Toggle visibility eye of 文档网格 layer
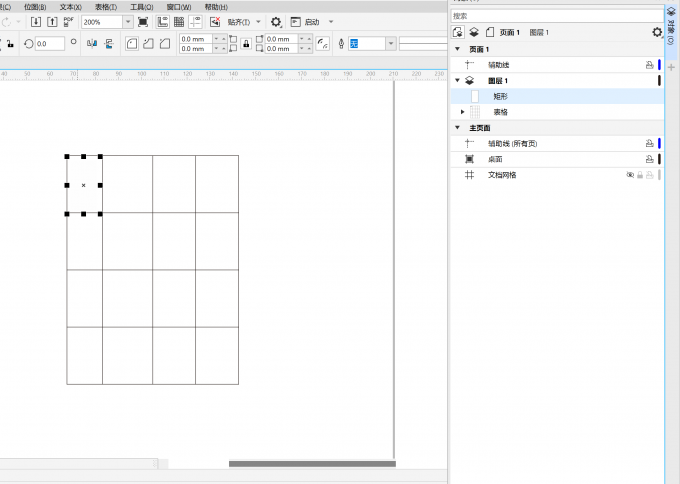 pos(630,175)
